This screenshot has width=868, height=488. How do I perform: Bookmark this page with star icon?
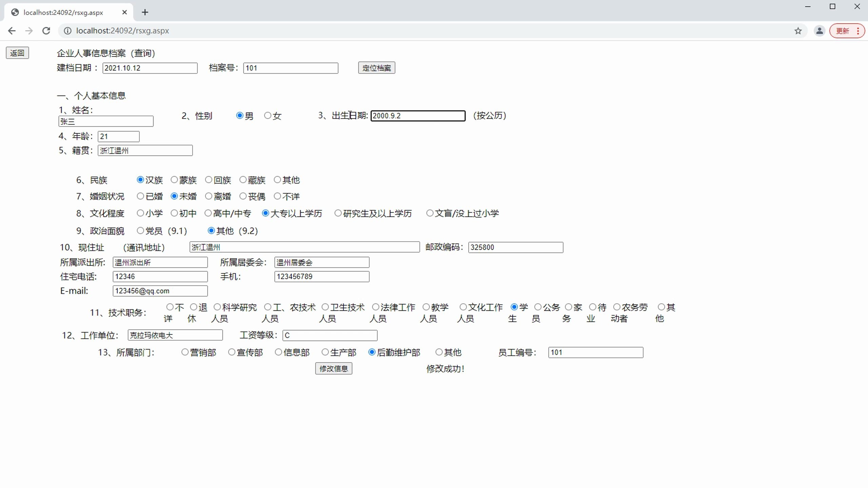click(x=798, y=31)
